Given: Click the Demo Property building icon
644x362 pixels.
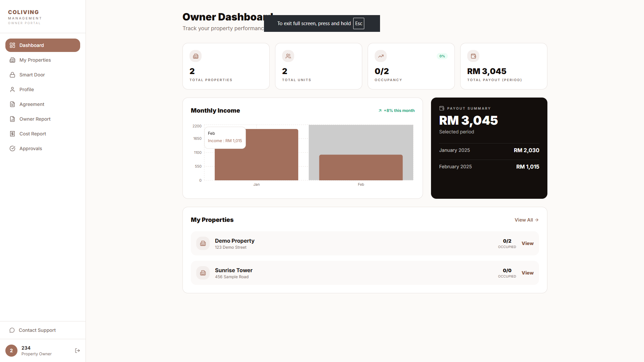Looking at the screenshot, I should [203, 243].
